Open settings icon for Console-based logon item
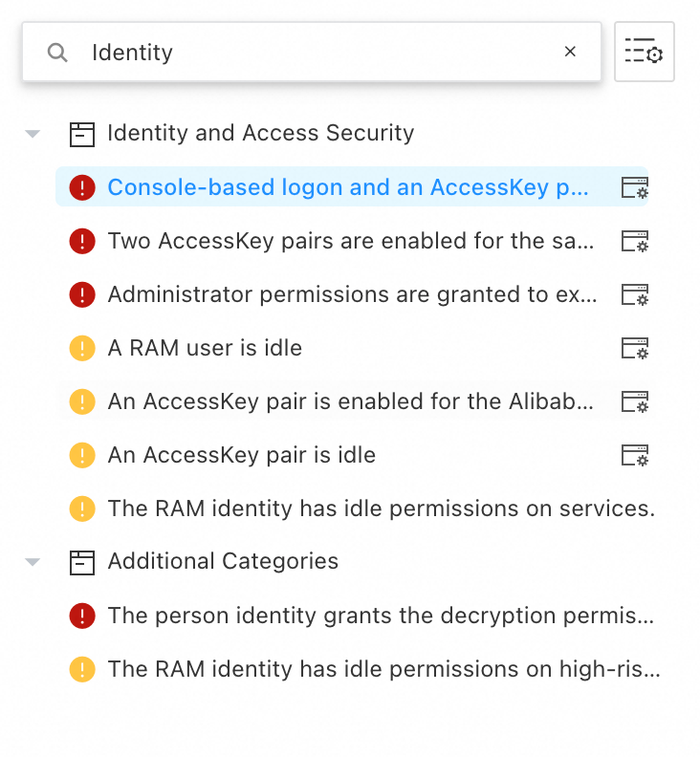 [x=635, y=187]
